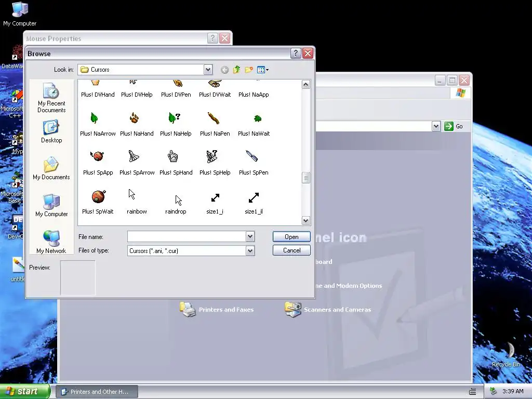Select the Plus! NaHand paw cursor
The height and width of the screenshot is (399, 532).
(x=137, y=124)
